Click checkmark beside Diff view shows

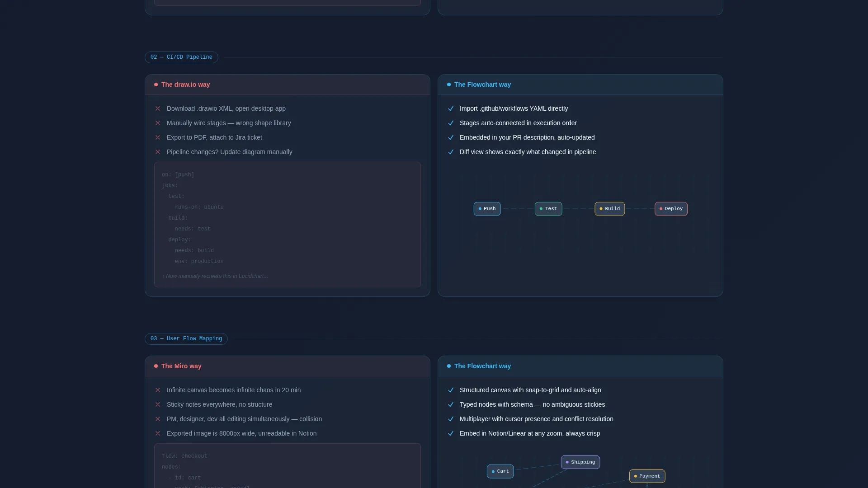click(451, 152)
